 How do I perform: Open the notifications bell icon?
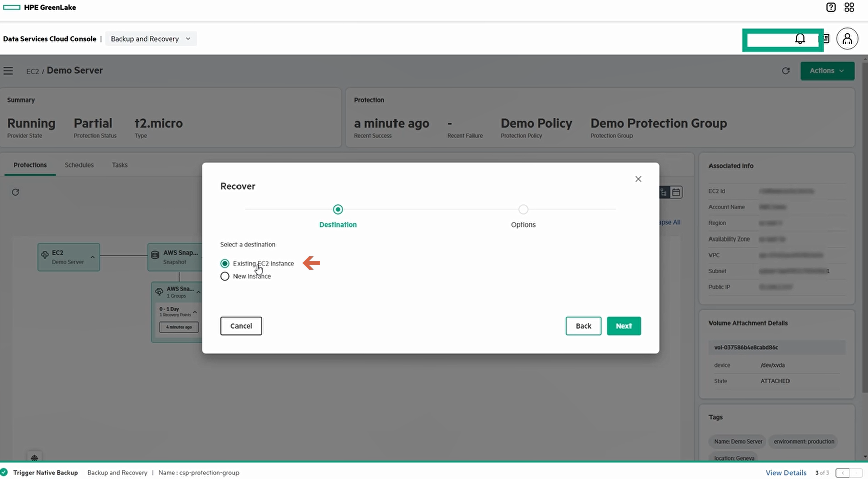point(800,39)
